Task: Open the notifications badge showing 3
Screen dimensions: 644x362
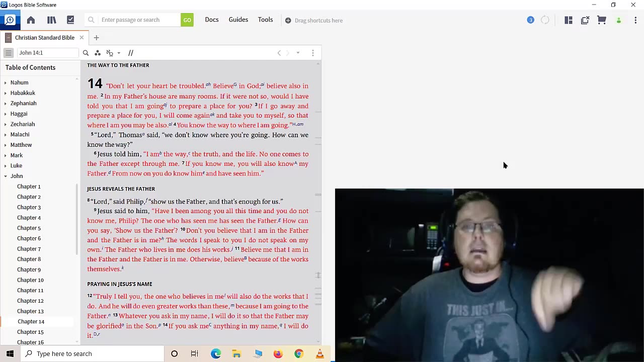Action: tap(530, 20)
